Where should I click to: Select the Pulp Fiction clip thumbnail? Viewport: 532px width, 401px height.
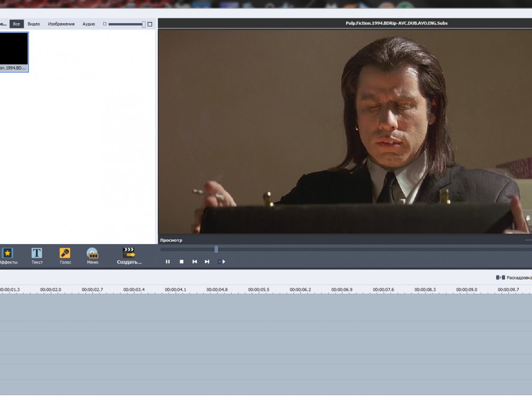[x=14, y=52]
